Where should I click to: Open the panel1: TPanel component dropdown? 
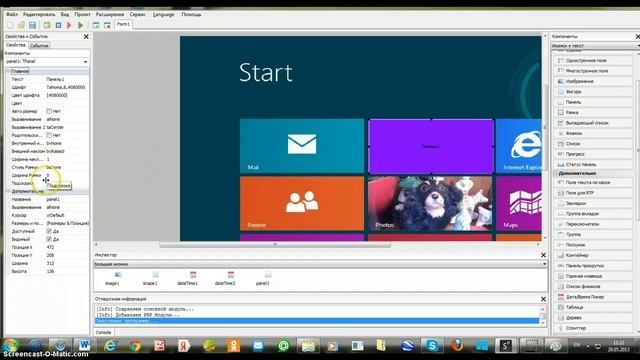coord(85,62)
